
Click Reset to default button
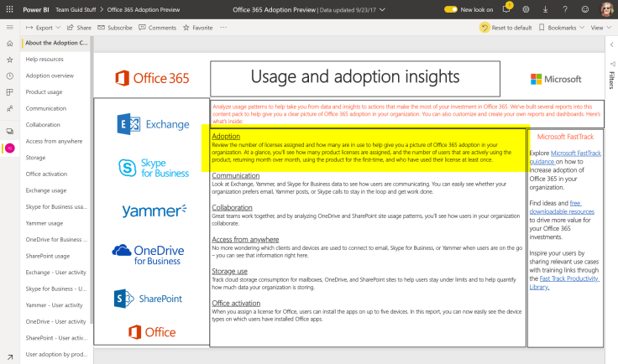tap(506, 28)
